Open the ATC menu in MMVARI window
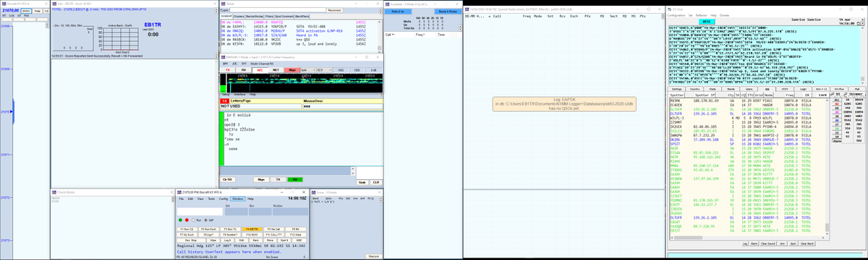This screenshot has height=260, width=868. pos(234,64)
